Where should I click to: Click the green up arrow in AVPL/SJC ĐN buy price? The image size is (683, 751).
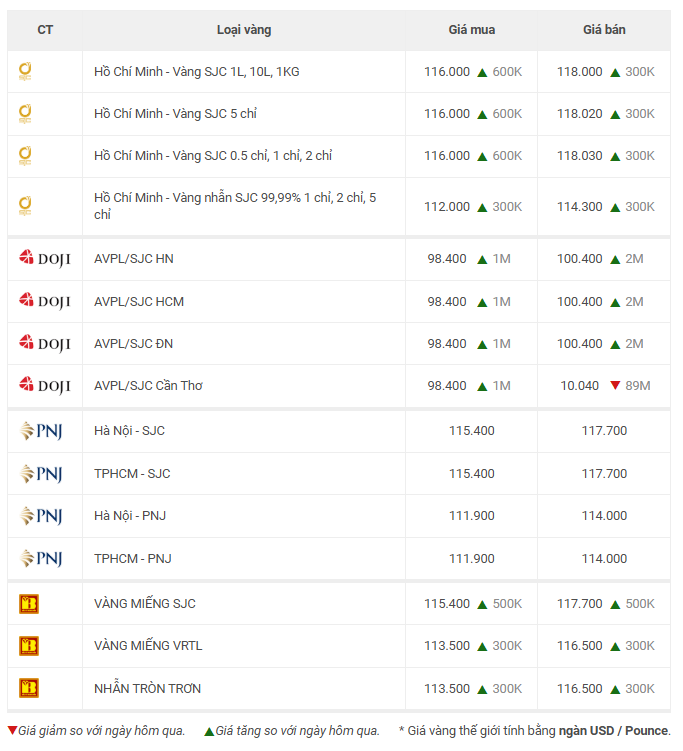[x=482, y=344]
